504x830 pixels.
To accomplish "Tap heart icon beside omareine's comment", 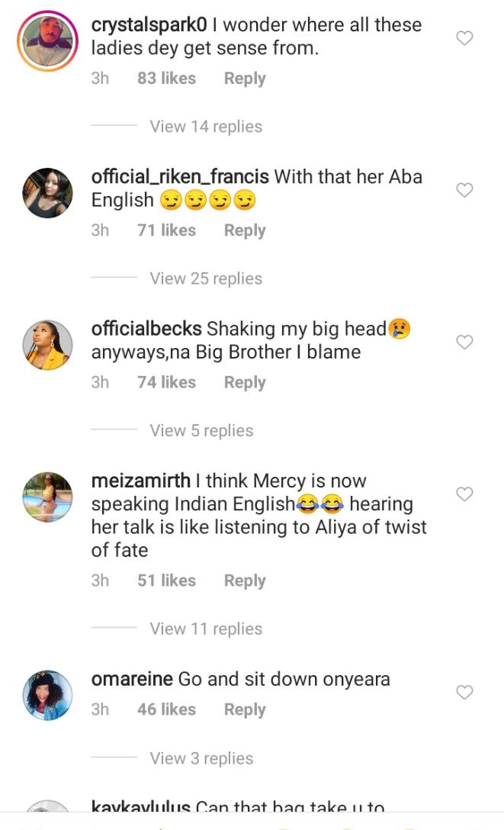I will [464, 693].
